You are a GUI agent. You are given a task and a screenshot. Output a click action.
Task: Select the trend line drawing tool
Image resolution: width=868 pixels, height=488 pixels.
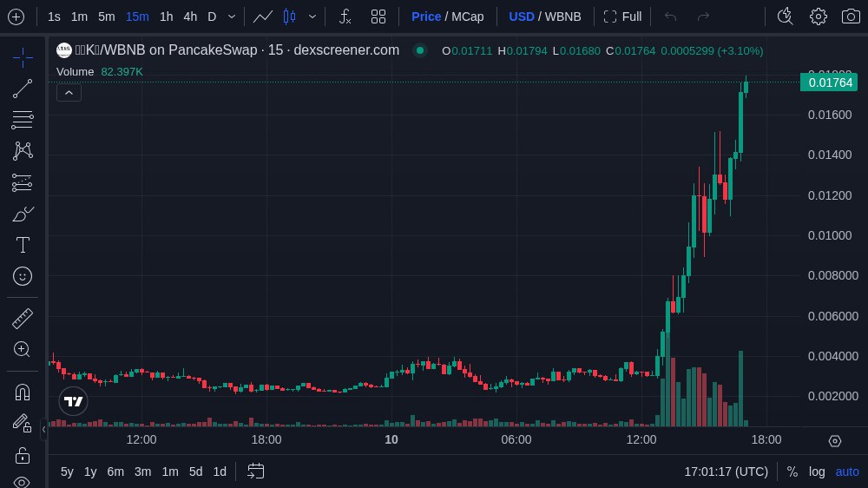click(23, 88)
